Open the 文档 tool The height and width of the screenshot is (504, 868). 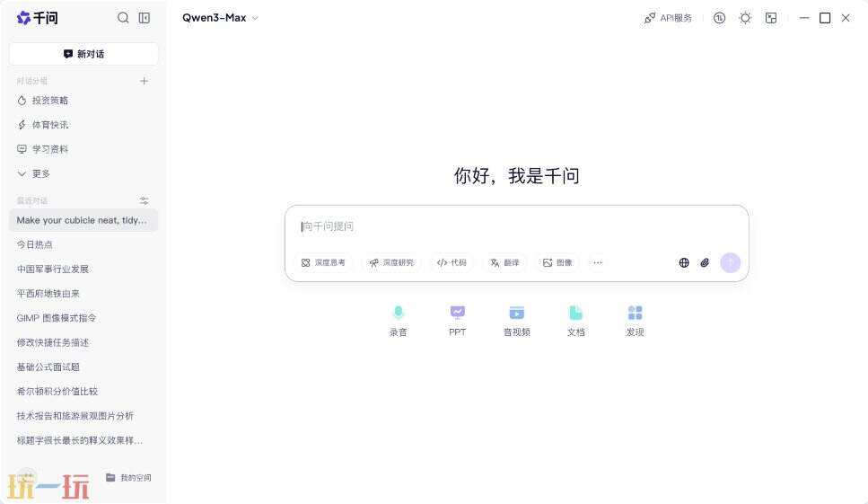click(575, 321)
